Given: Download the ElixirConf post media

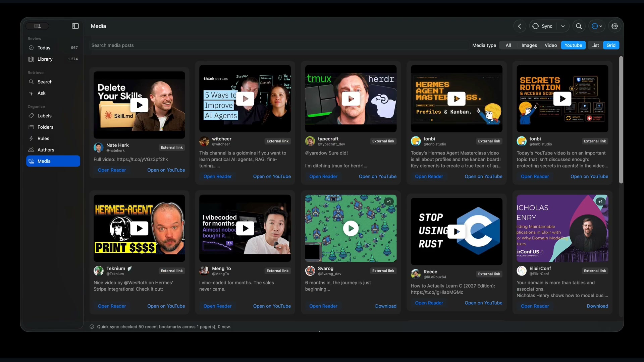Looking at the screenshot, I should [597, 306].
